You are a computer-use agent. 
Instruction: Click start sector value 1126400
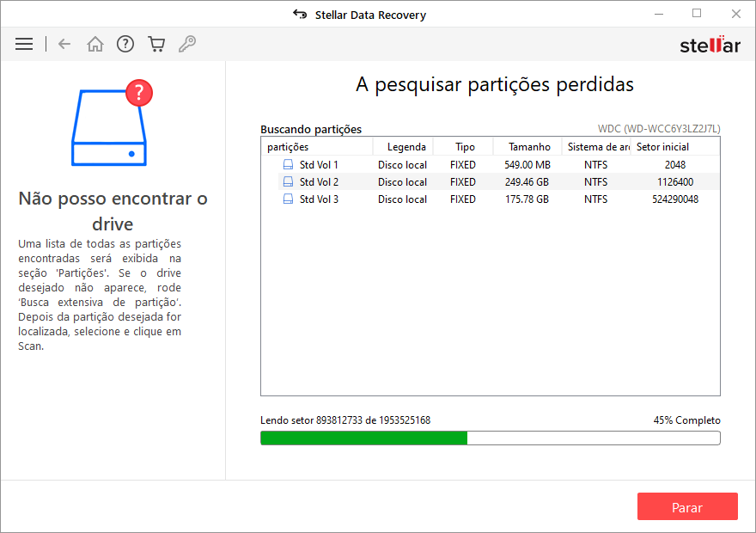[x=675, y=182]
